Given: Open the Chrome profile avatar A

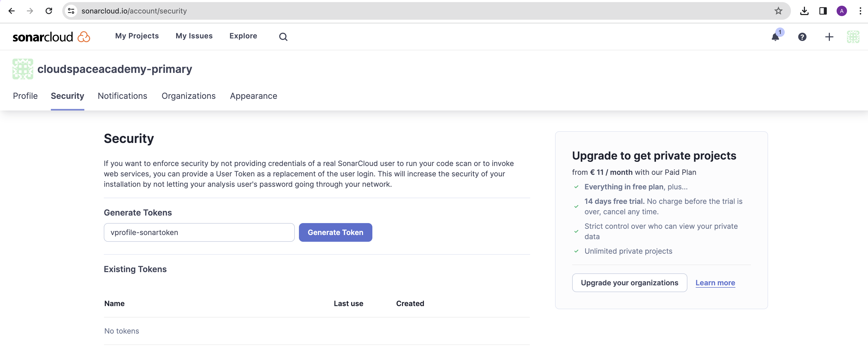Looking at the screenshot, I should click(x=841, y=11).
